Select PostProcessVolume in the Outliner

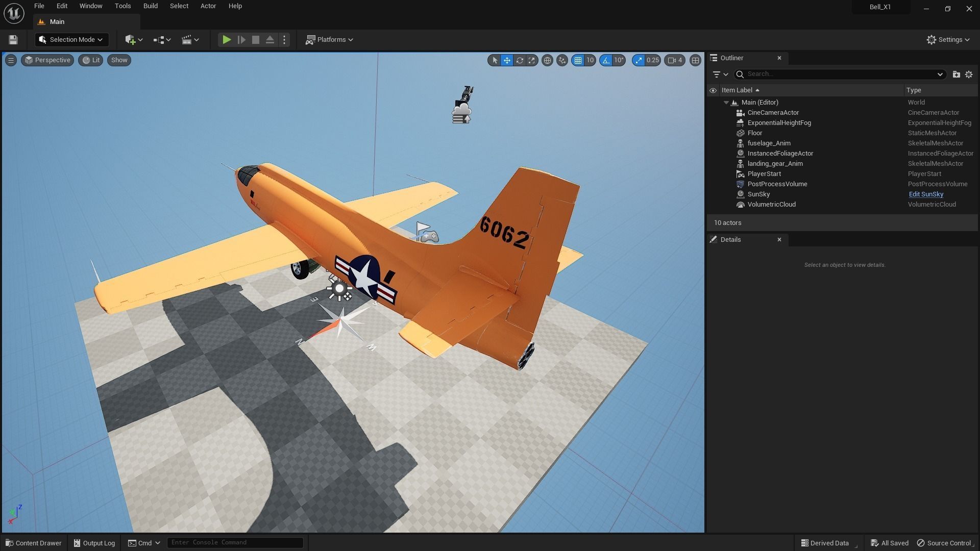(842, 184)
